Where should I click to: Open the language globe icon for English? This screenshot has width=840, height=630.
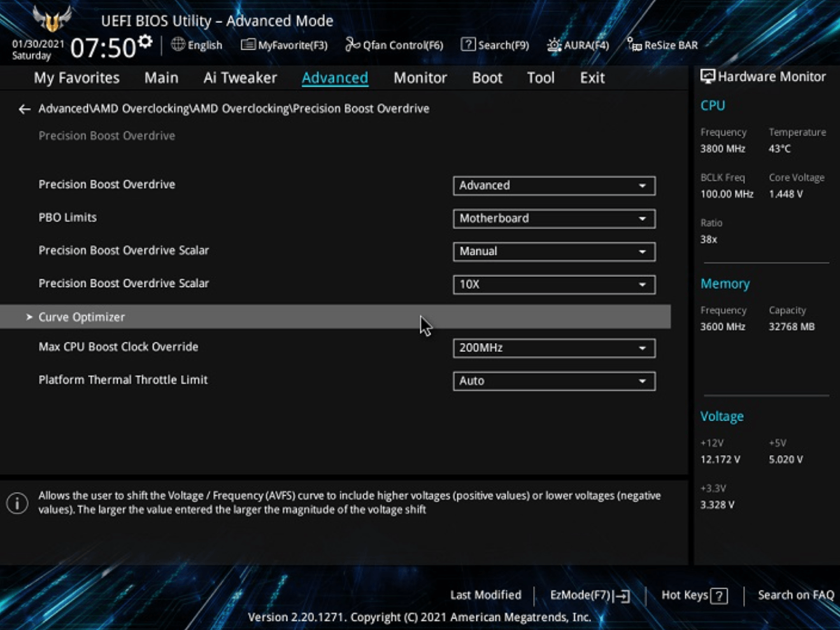[x=178, y=45]
